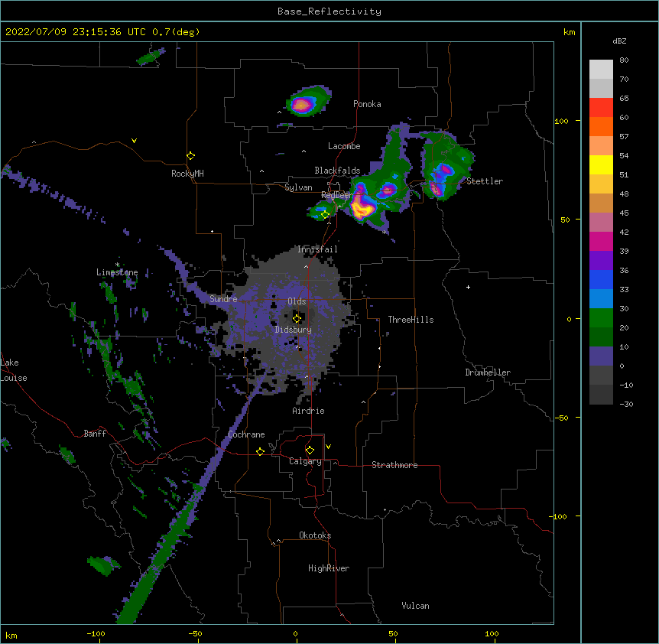This screenshot has height=644, width=659.
Task: Click the yellow diamond marker near Red Deer
Action: (325, 215)
